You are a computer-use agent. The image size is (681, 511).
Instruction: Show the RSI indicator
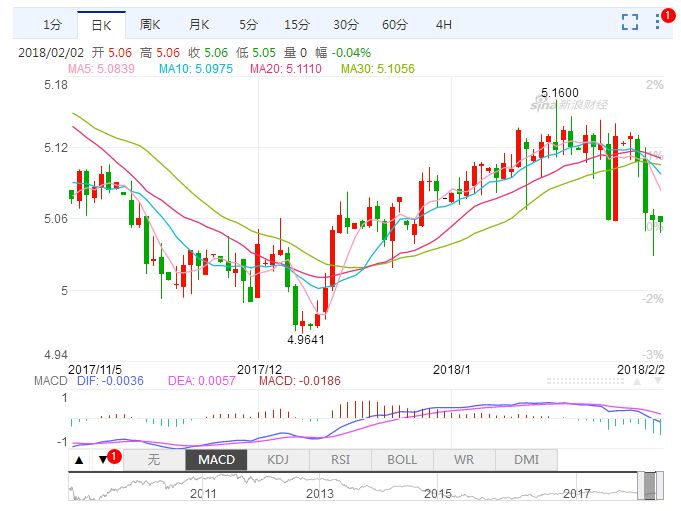coord(340,460)
